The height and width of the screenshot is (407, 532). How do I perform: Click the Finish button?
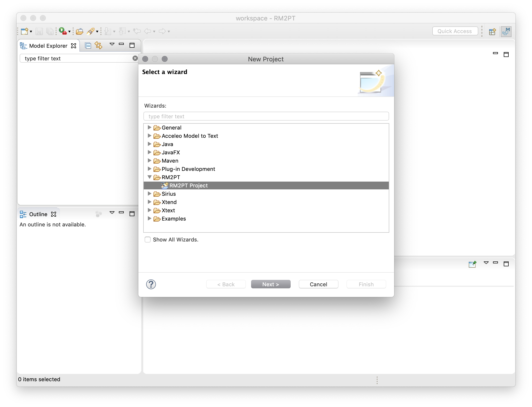click(366, 284)
